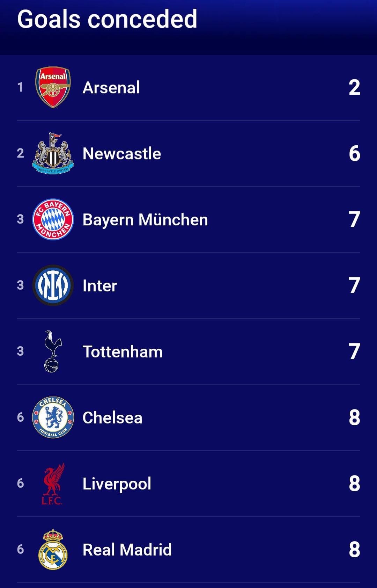Select the Newcastle team name
377x588 pixels.
122,154
